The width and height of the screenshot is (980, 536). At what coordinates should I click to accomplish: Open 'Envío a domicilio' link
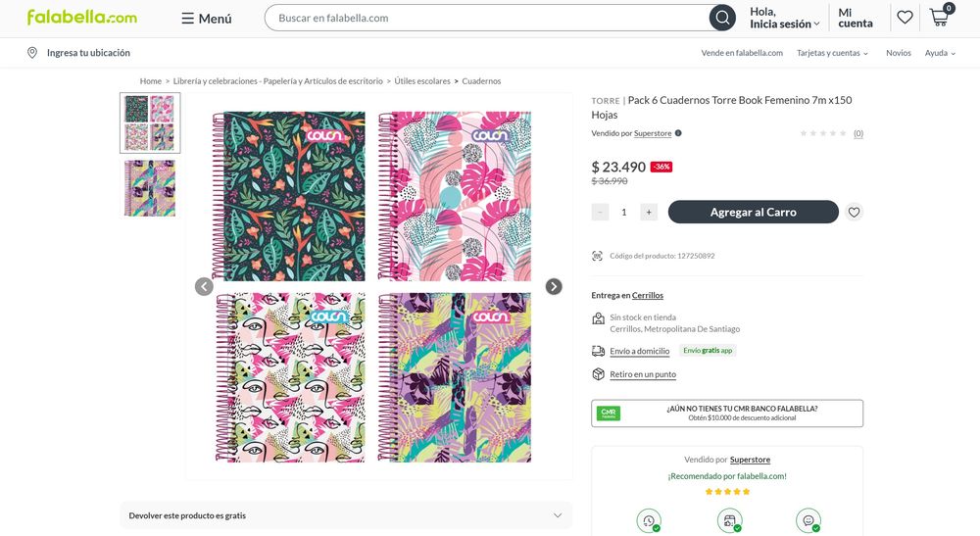click(639, 351)
